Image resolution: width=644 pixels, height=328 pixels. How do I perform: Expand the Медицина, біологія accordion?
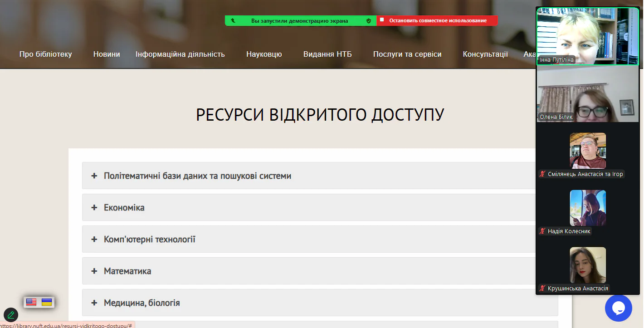141,303
